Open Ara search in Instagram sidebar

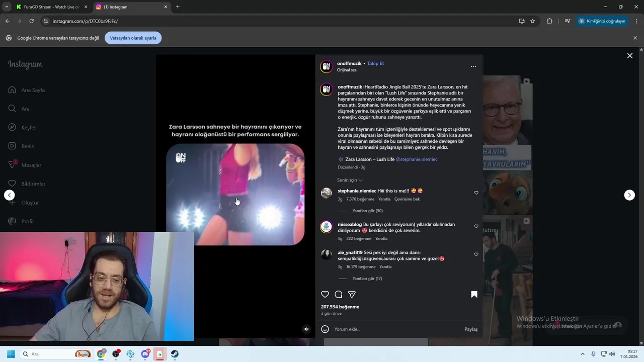19,109
